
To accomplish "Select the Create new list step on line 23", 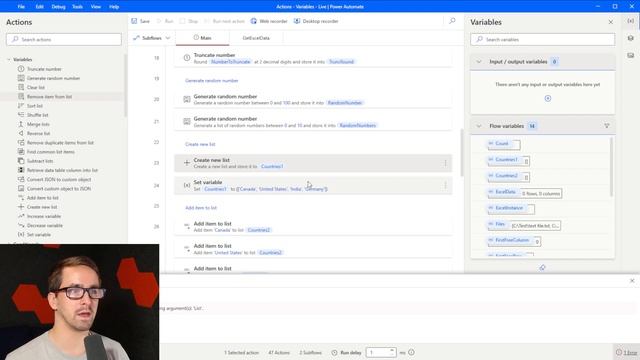I will [313, 163].
